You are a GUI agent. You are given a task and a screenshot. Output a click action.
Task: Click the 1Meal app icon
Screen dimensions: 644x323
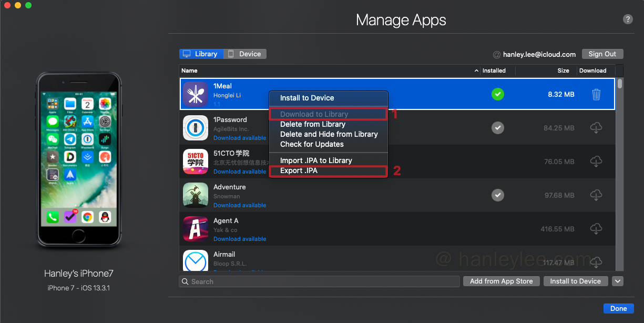click(196, 94)
